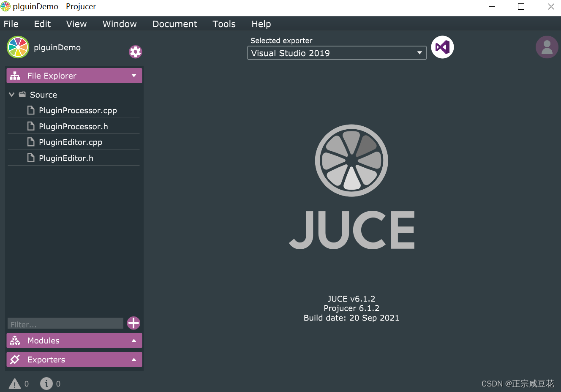Open the File menu
Viewport: 561px width, 392px height.
point(11,24)
